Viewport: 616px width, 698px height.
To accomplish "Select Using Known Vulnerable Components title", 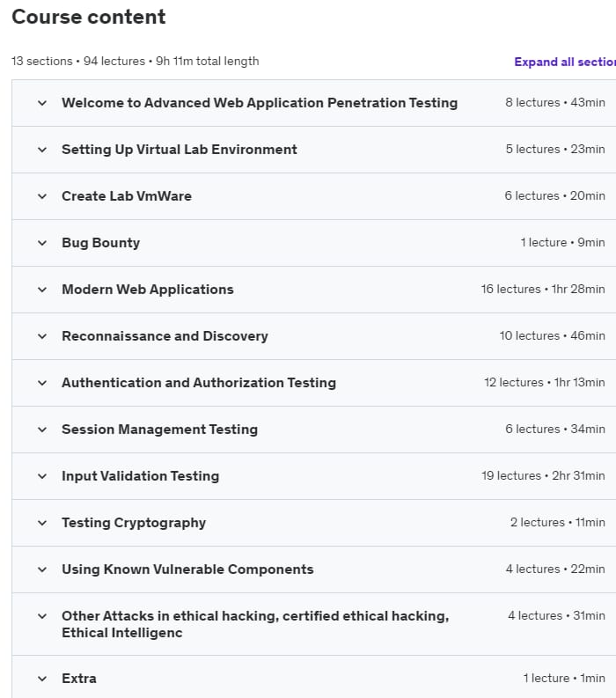I will (187, 569).
